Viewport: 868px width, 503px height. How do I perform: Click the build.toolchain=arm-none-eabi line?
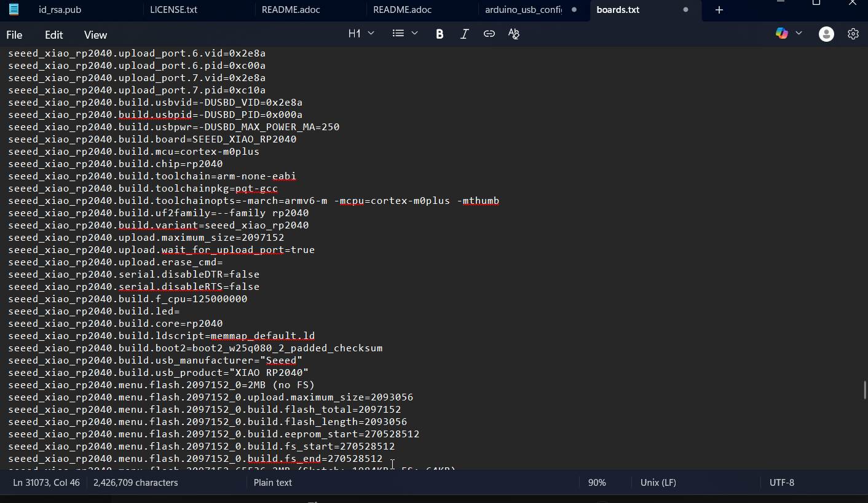click(152, 176)
